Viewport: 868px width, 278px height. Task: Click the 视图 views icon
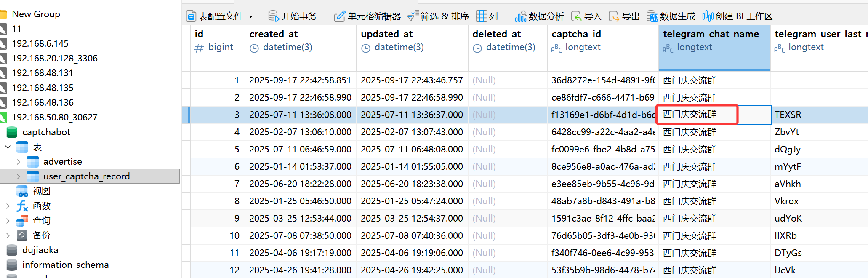[22, 191]
